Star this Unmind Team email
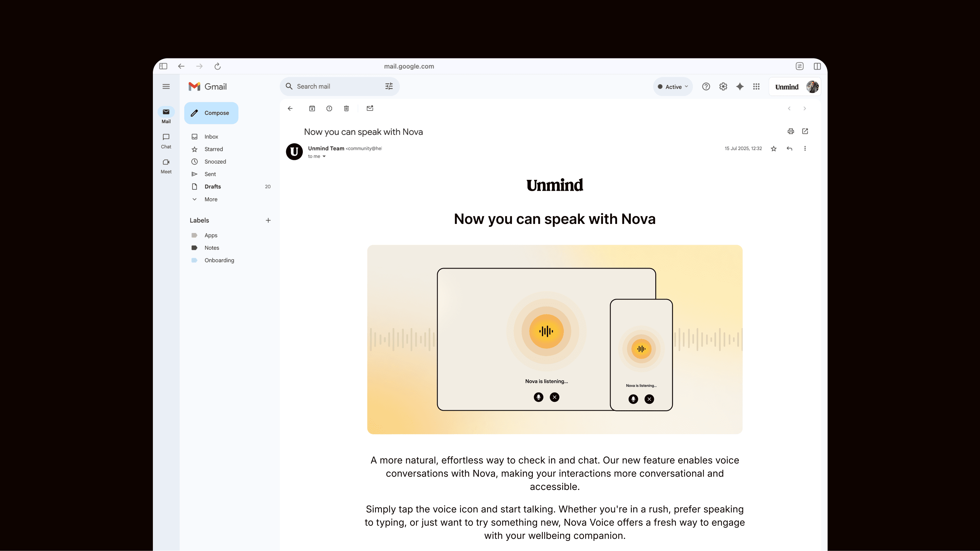This screenshot has height=551, width=980. 774,149
